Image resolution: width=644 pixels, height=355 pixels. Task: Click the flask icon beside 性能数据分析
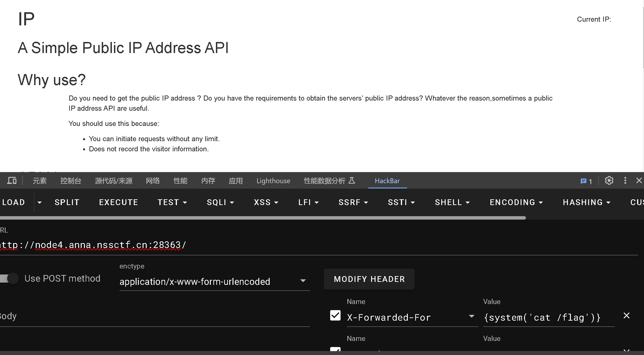click(x=352, y=181)
